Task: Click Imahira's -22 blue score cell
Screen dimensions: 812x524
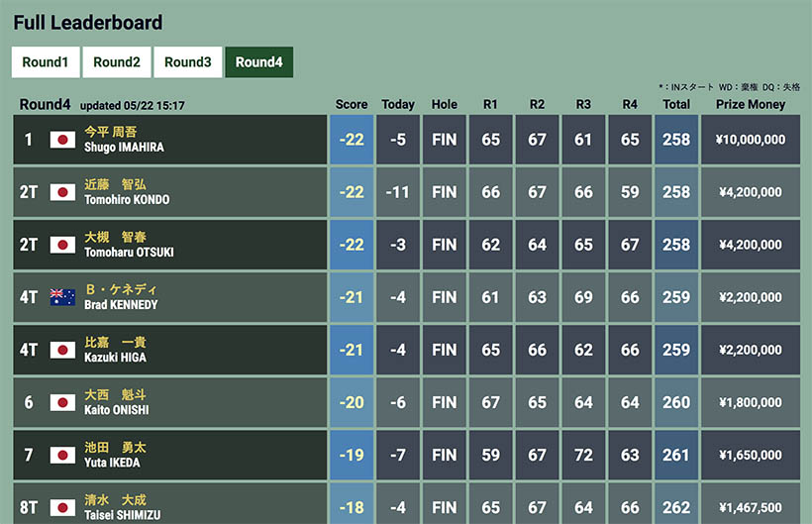Action: [x=352, y=140]
